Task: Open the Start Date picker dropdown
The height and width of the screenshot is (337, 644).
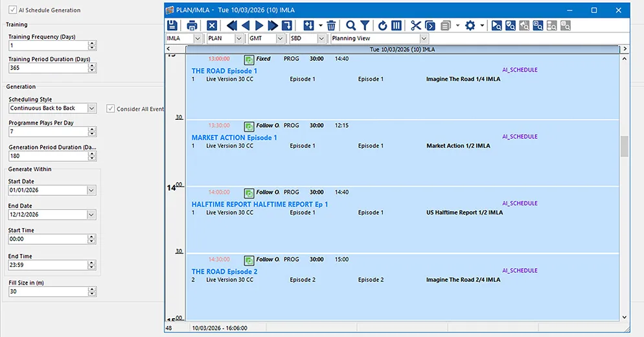Action: 91,191
